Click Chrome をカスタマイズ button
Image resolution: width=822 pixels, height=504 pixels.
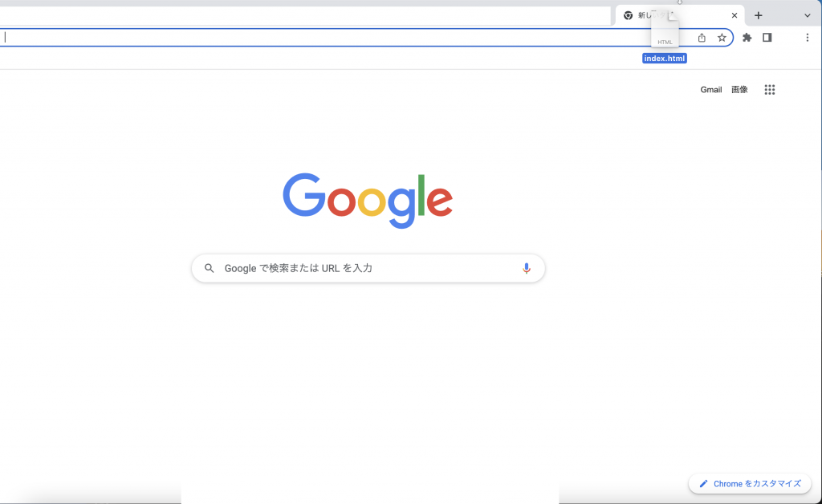tap(751, 484)
